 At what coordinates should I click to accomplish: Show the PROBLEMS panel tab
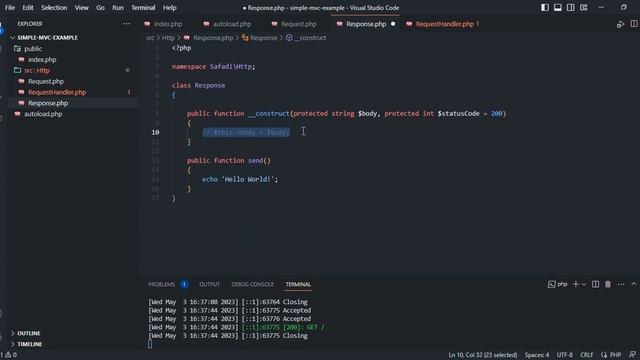click(161, 284)
